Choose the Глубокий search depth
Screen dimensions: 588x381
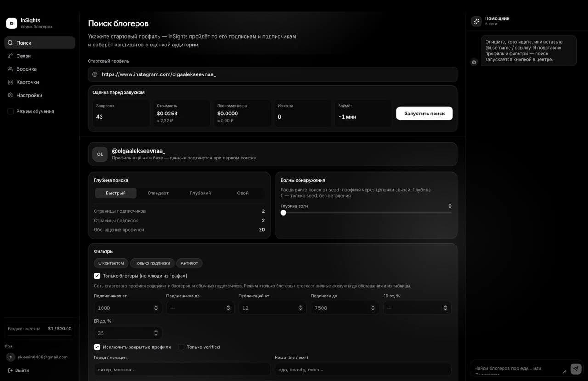(x=200, y=193)
